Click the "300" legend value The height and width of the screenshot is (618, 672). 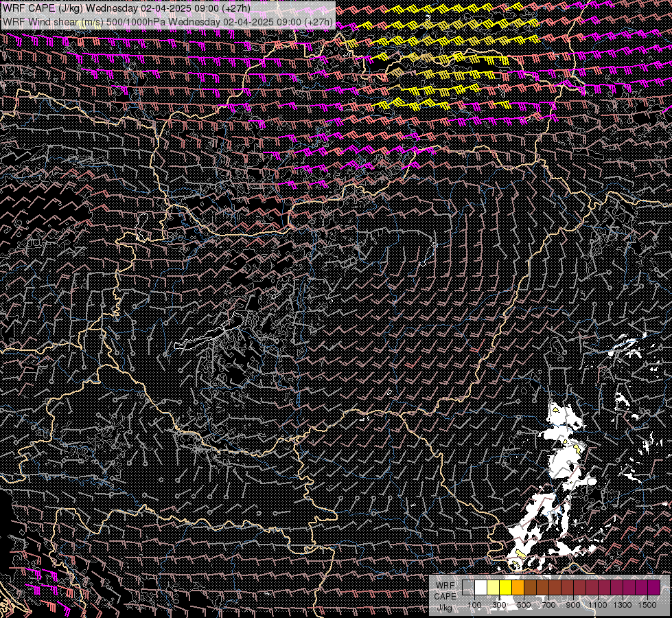pyautogui.click(x=499, y=605)
